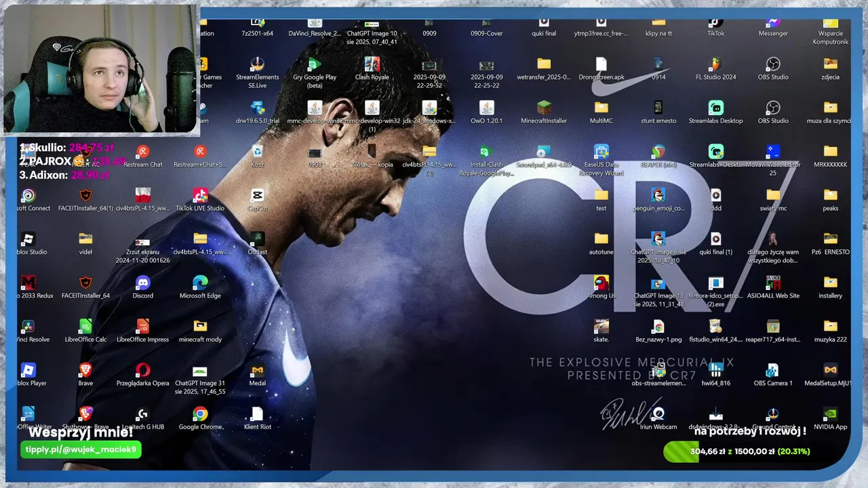Image resolution: width=868 pixels, height=488 pixels.
Task: Open the MultiMC folder
Action: point(601,112)
